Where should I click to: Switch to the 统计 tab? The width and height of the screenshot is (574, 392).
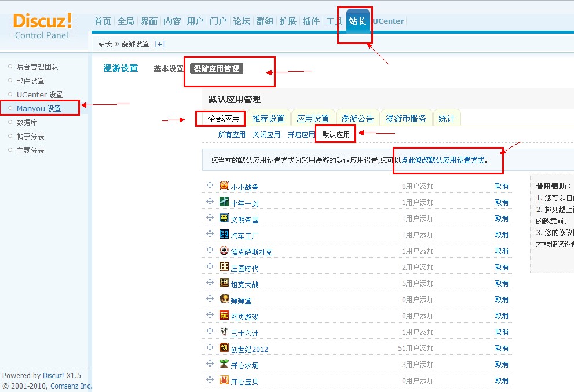click(447, 119)
